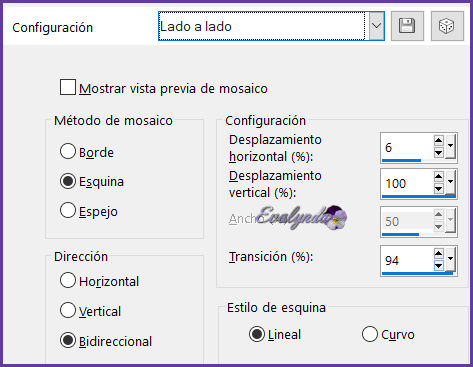
Task: Click the Transición value field showing 94
Action: tap(407, 260)
